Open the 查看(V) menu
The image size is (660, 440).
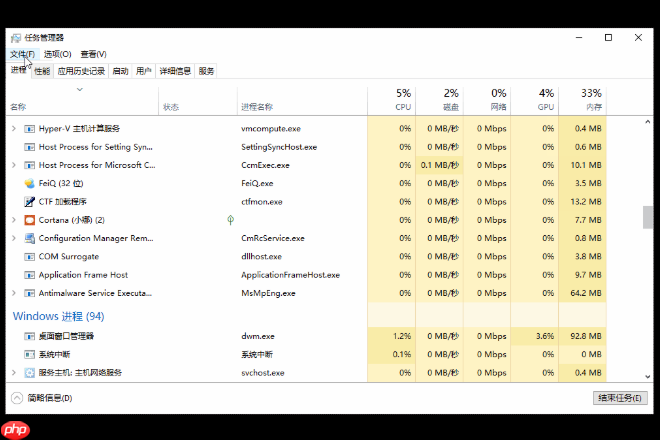(x=93, y=54)
